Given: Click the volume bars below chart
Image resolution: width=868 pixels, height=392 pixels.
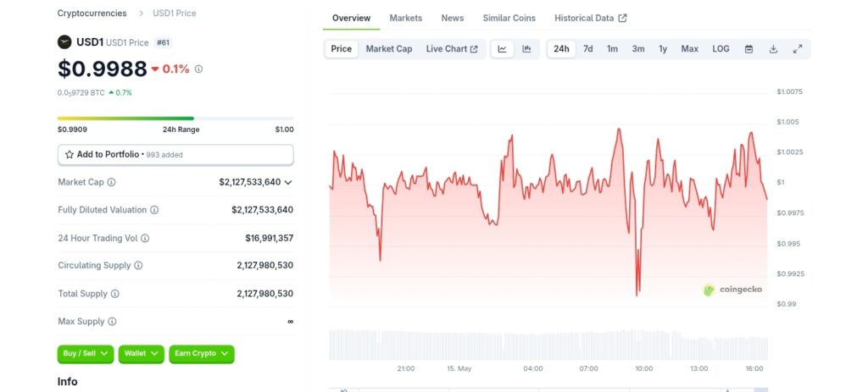Looking at the screenshot, I should point(548,345).
